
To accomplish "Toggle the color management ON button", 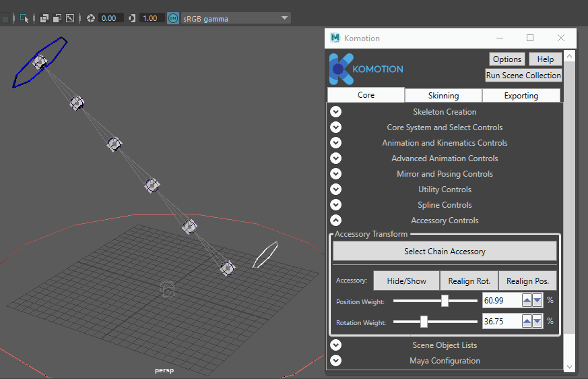I will (173, 18).
